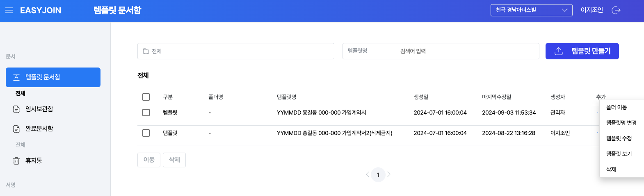Check the box for 홍길동 000-000 가입계약서 row

(146, 113)
